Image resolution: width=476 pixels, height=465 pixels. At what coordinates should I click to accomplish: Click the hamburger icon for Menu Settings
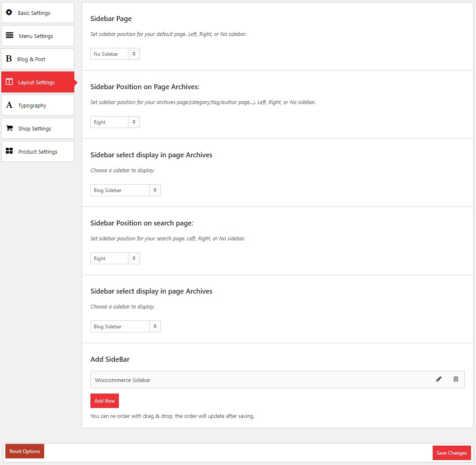9,36
